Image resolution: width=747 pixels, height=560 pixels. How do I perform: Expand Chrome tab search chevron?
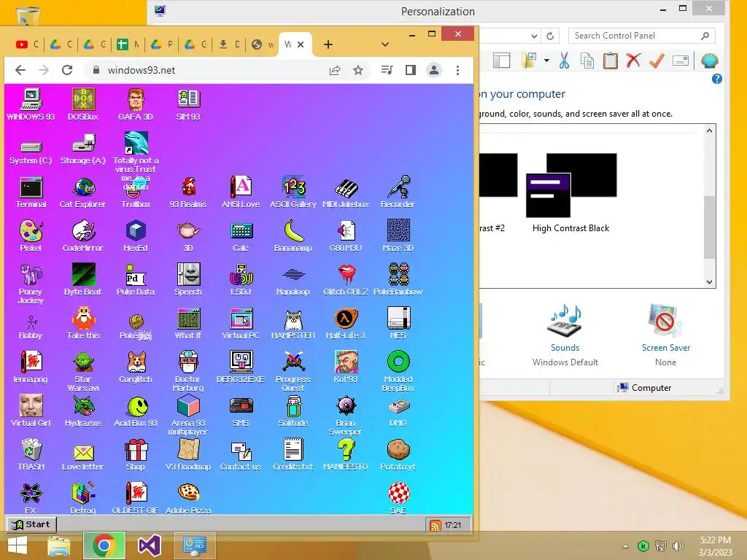coord(385,44)
